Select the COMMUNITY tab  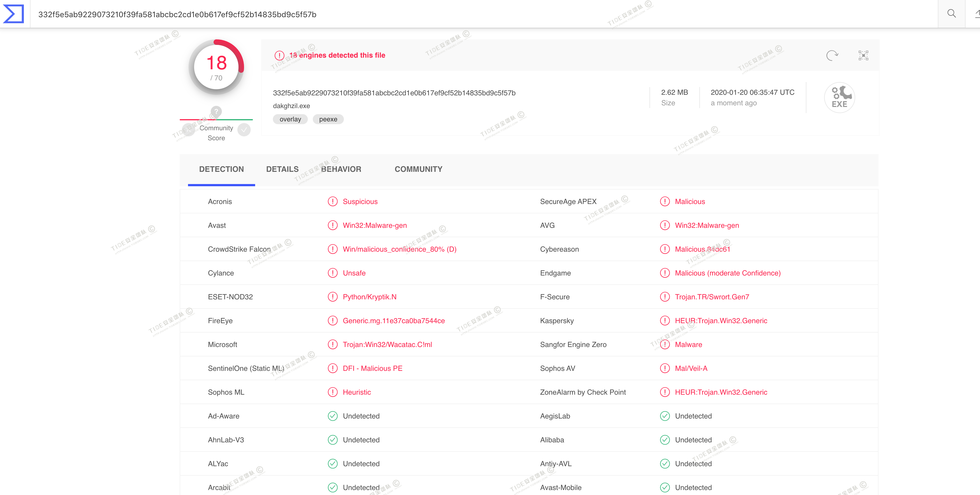pyautogui.click(x=418, y=169)
